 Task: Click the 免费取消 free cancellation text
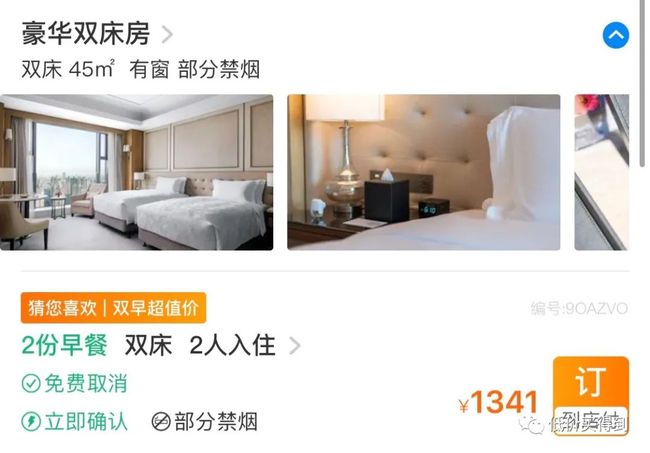click(x=86, y=383)
